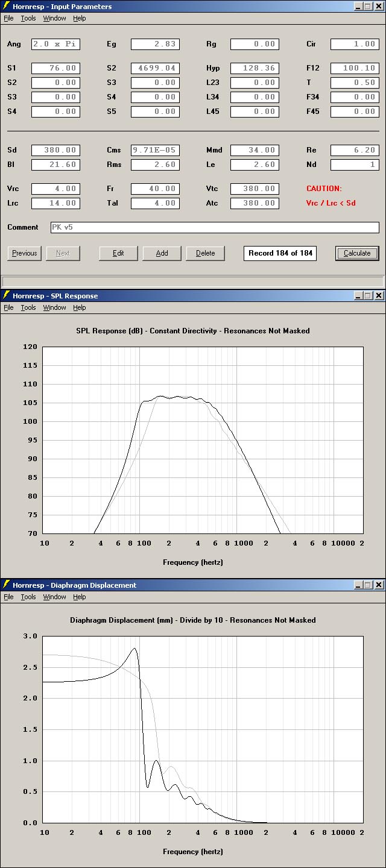The image size is (386, 868).
Task: Click the Rms field showing 2.60
Action: click(x=155, y=165)
